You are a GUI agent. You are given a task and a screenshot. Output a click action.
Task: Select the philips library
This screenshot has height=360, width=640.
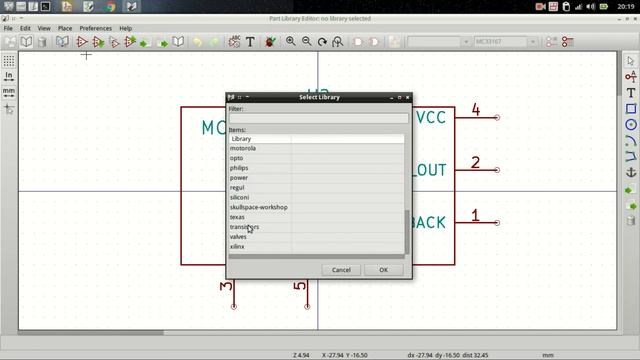coord(316,168)
